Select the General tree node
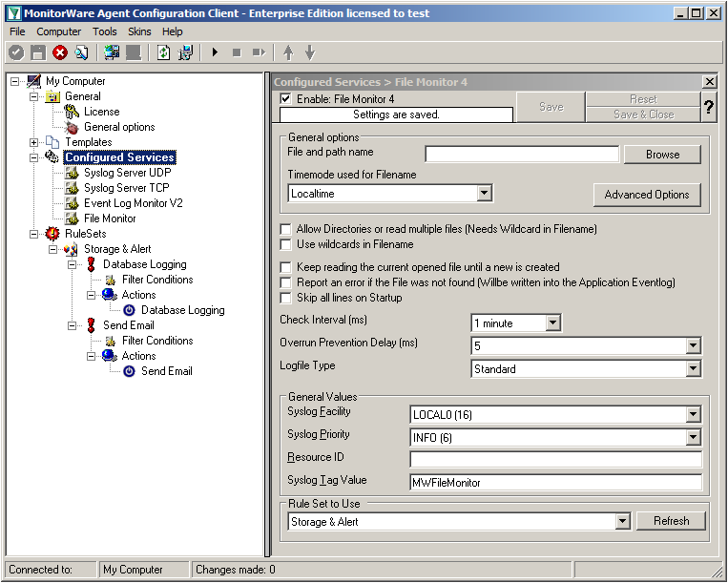The width and height of the screenshot is (728, 583). pyautogui.click(x=83, y=96)
